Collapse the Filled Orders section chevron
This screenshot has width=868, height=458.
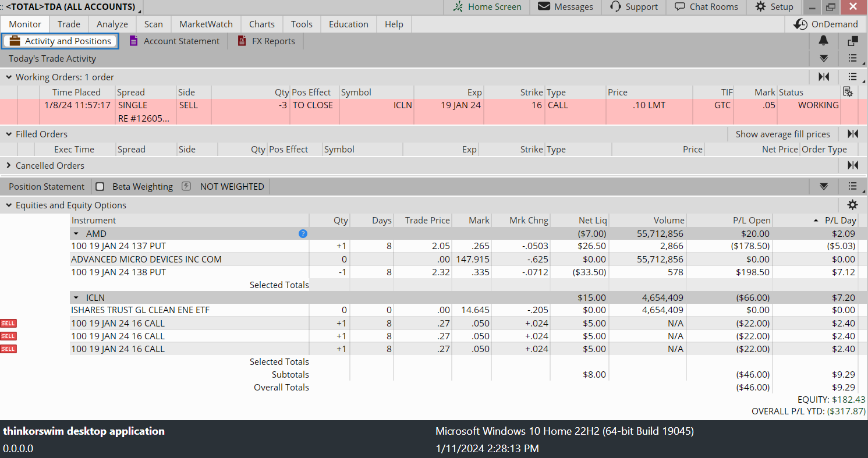(9, 134)
